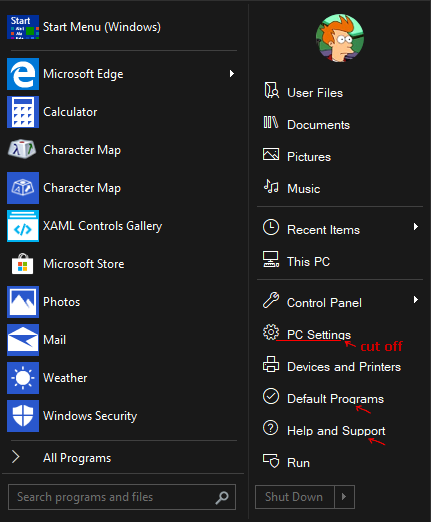The height and width of the screenshot is (522, 431).
Task: Open the Photos app icon
Action: [23, 302]
